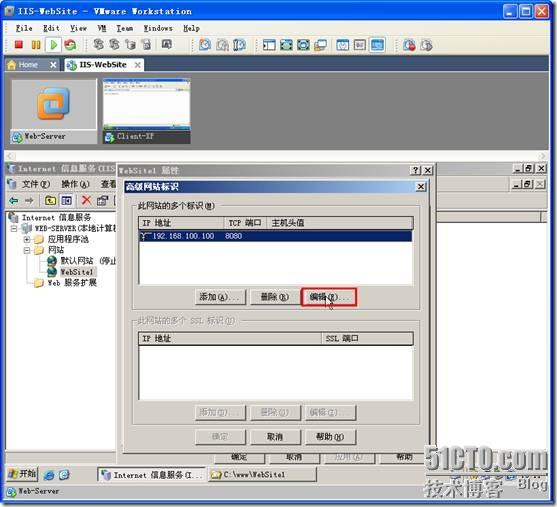Viewport: 557px width, 507px height.
Task: Open the Team menu
Action: pos(125,28)
